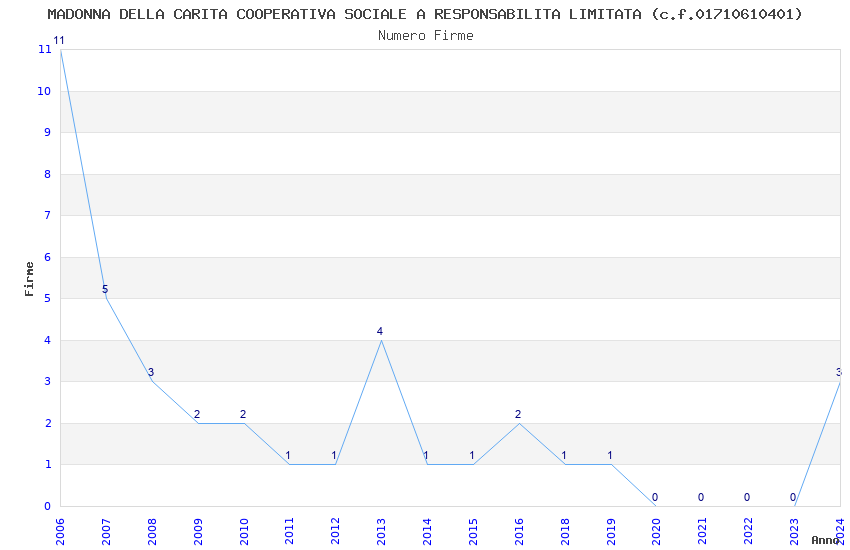The image size is (850, 550).
Task: Click y-axis tick value 3
Action: (x=48, y=381)
